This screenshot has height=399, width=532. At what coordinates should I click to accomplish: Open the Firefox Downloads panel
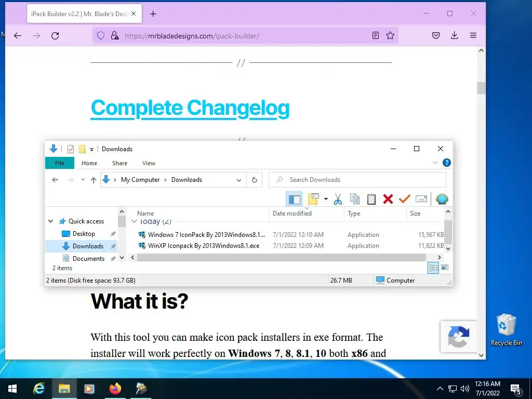point(454,35)
